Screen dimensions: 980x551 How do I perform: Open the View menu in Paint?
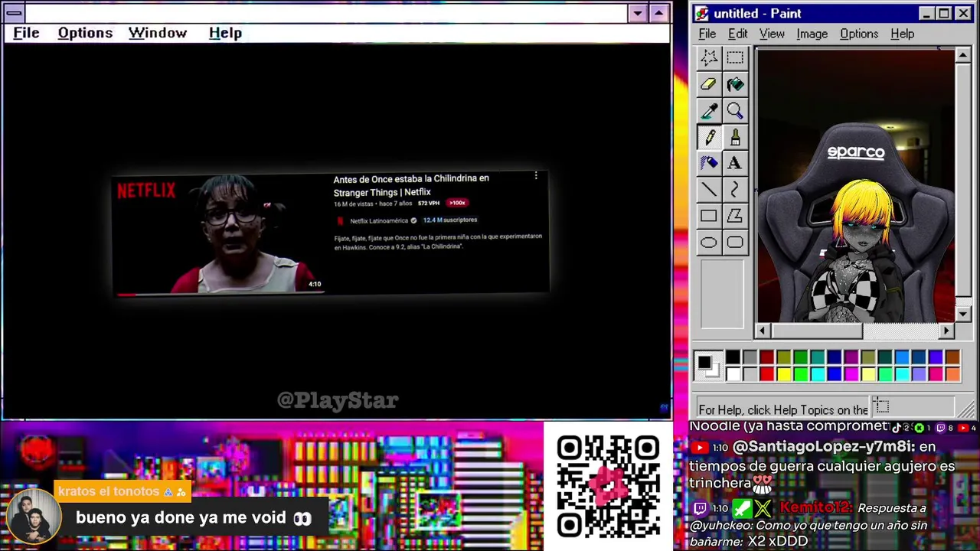point(772,34)
